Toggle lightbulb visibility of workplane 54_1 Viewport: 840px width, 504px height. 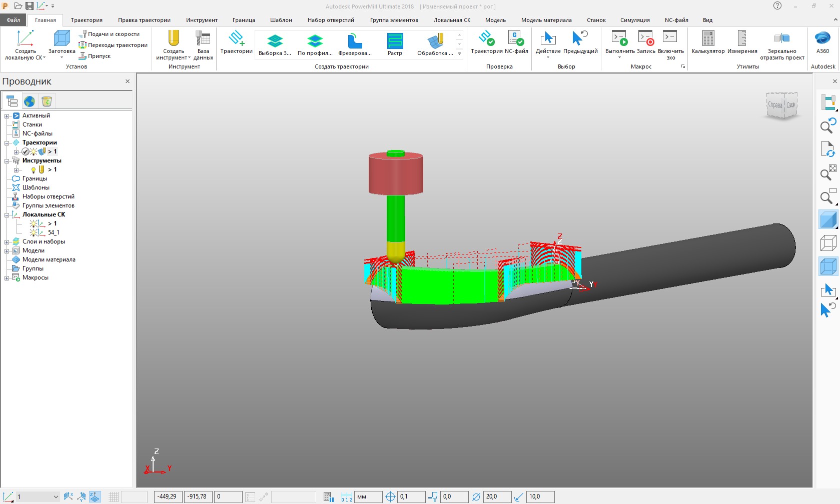tap(34, 232)
